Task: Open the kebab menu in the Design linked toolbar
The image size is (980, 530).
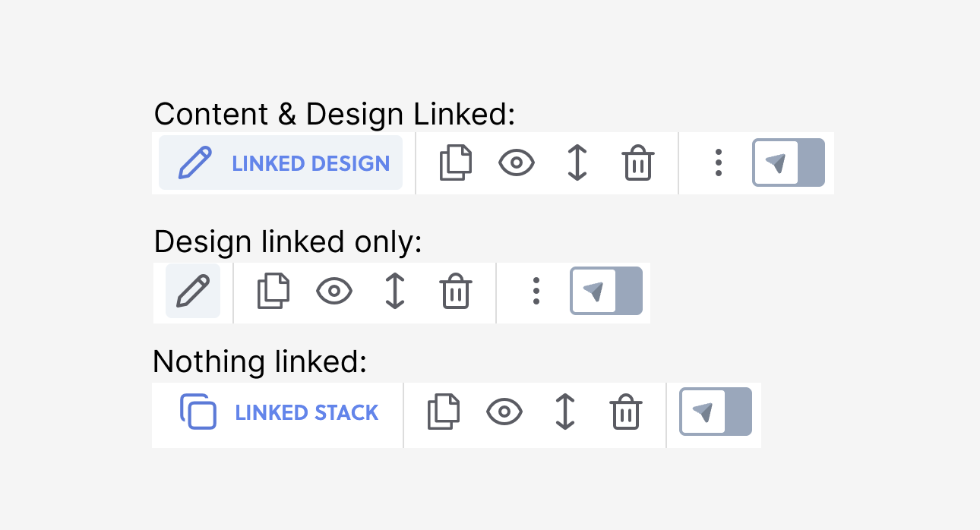Action: point(536,292)
